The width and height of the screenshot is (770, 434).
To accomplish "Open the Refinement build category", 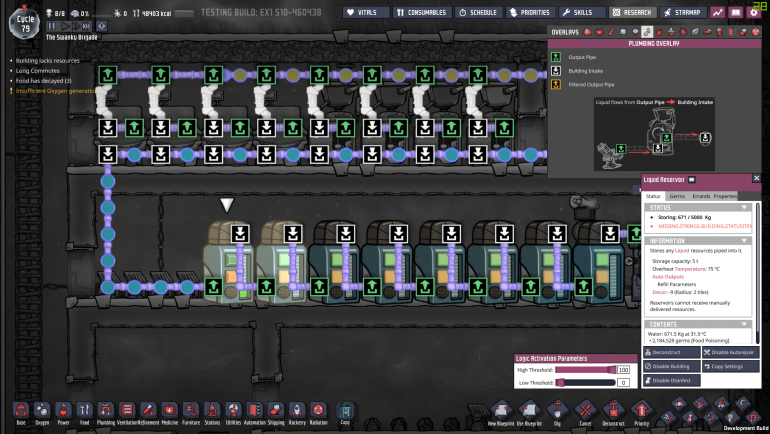I will point(148,413).
